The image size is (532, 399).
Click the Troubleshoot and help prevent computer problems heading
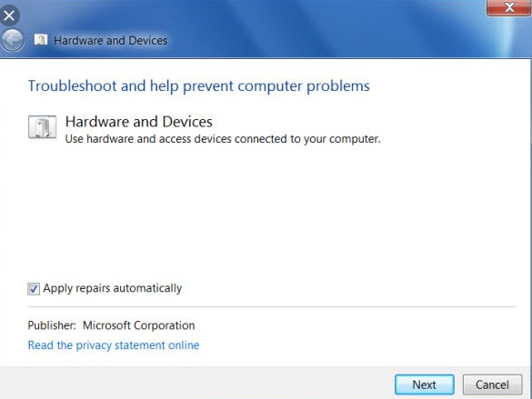click(x=199, y=85)
